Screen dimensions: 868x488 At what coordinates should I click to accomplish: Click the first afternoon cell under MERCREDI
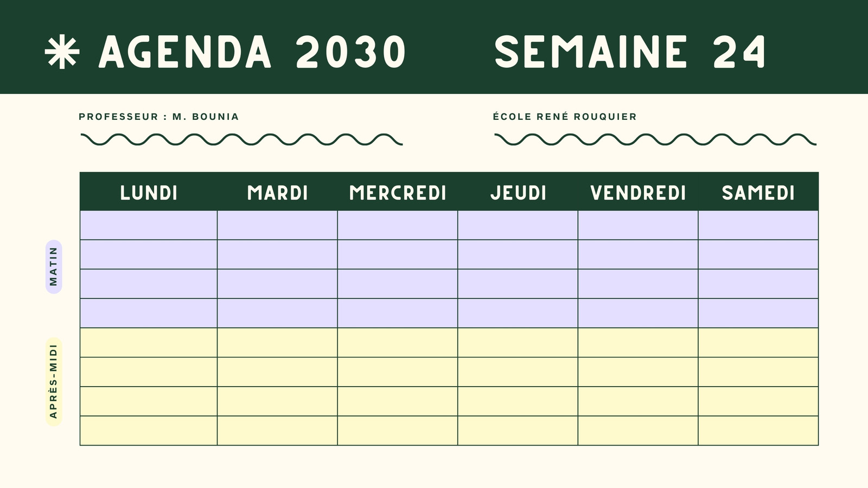pyautogui.click(x=398, y=343)
